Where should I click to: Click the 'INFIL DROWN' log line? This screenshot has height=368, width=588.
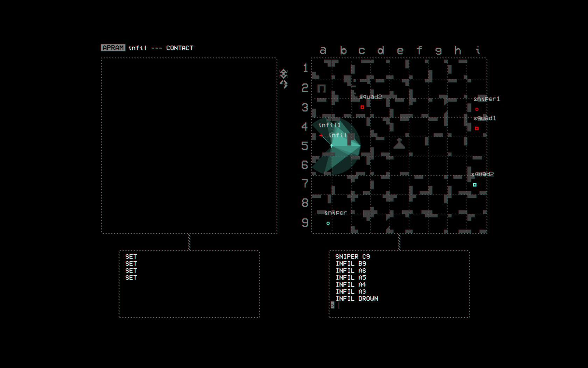(x=357, y=299)
